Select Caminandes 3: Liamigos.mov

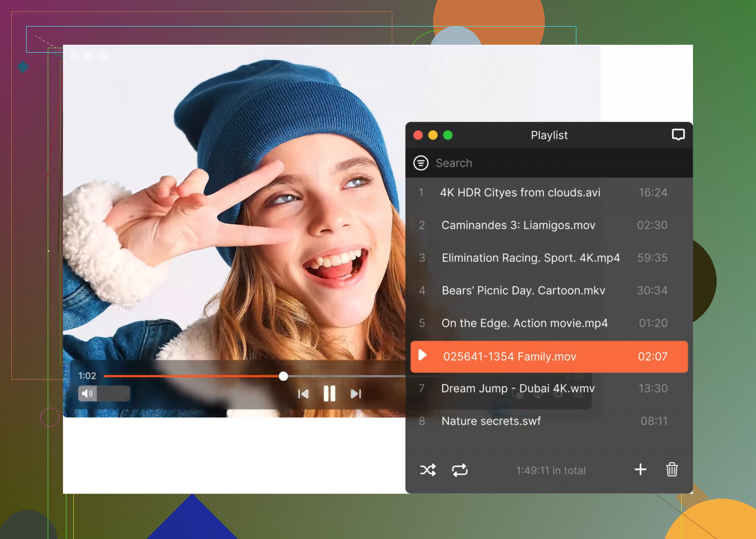point(549,225)
